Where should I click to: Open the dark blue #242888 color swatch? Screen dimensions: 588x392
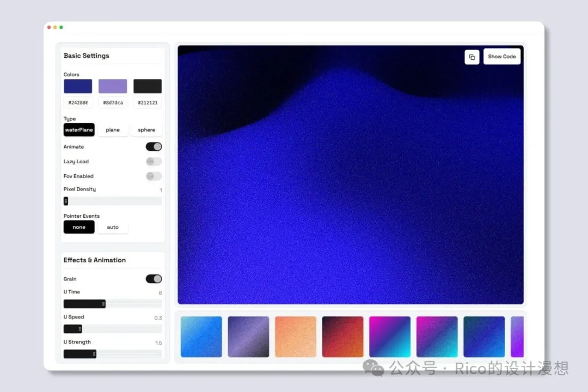click(x=78, y=87)
